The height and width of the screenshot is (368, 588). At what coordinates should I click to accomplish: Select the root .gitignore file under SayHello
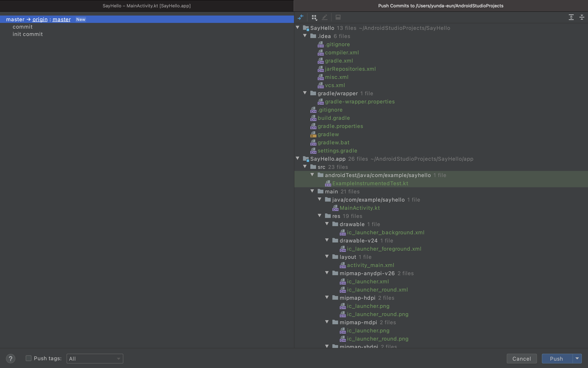[x=330, y=110]
